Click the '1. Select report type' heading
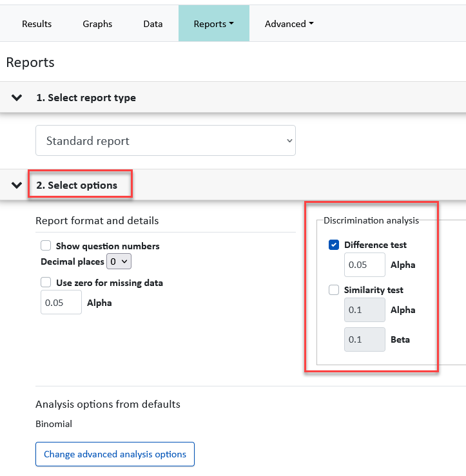Screen dimensions: 466x476 [85, 98]
